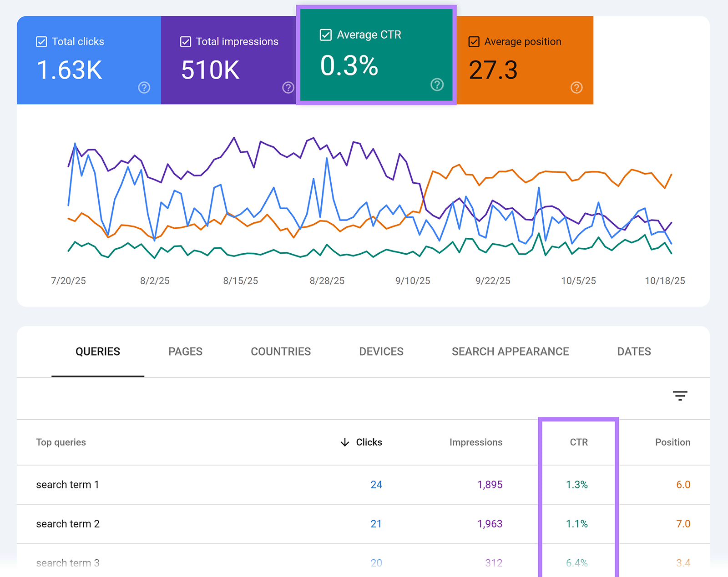Uncheck Average CTR to hide its line
The height and width of the screenshot is (577, 728).
coord(326,34)
